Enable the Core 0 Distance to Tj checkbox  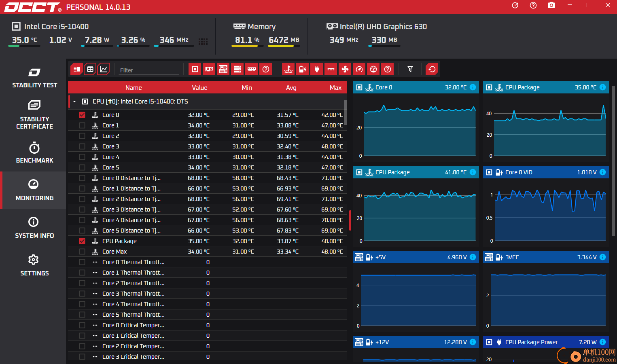coord(82,178)
